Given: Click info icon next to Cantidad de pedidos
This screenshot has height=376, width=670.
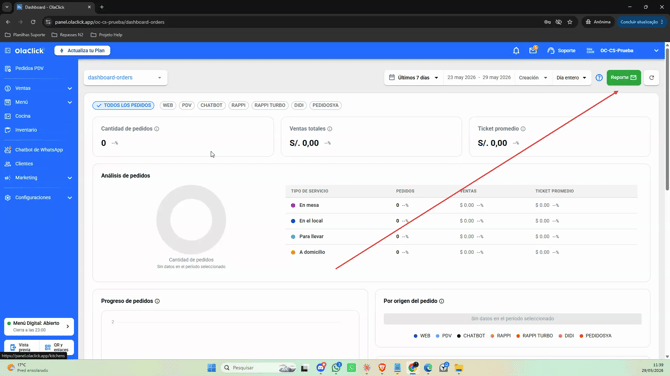Looking at the screenshot, I should (x=157, y=129).
